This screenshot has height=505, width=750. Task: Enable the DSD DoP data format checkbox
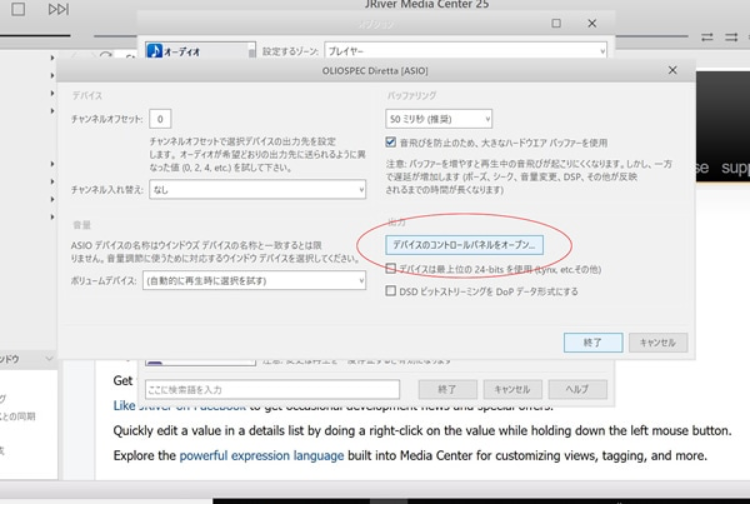[391, 291]
